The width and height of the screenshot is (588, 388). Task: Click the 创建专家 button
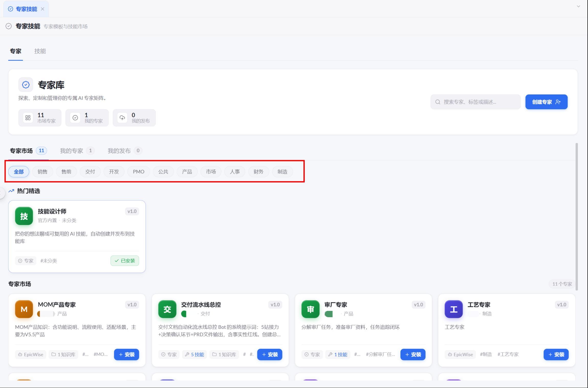pyautogui.click(x=547, y=102)
